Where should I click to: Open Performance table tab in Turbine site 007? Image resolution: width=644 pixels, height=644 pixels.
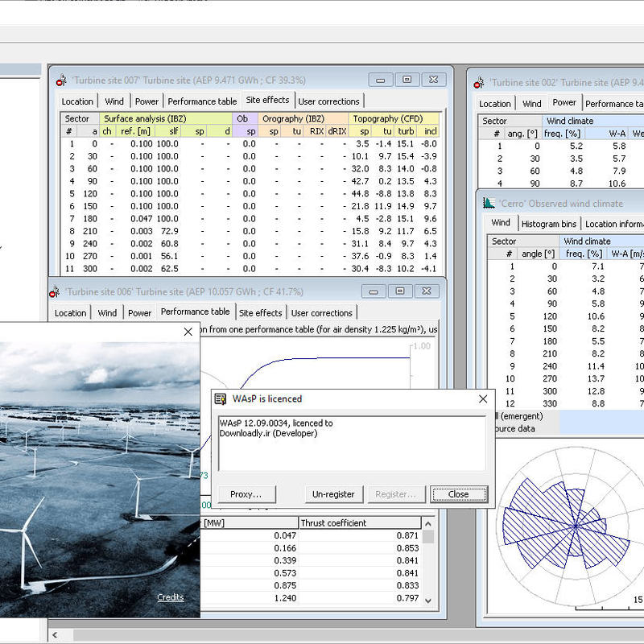pyautogui.click(x=202, y=101)
